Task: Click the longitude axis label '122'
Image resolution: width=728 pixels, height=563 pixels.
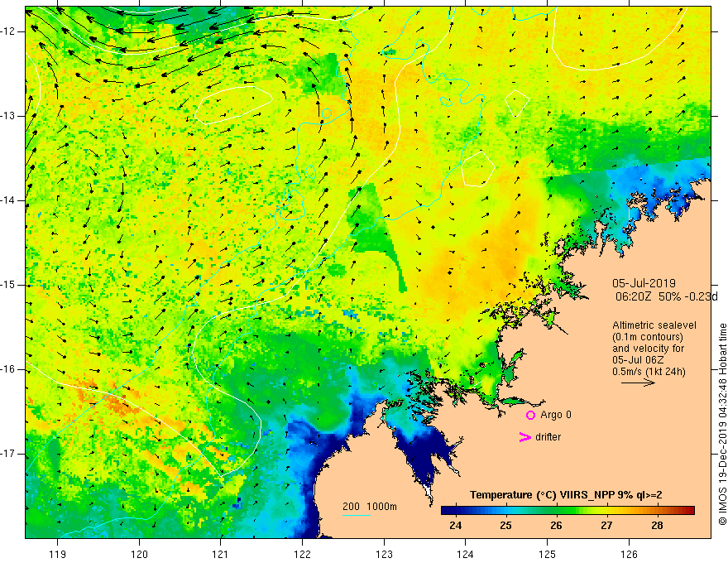Action: 302,554
